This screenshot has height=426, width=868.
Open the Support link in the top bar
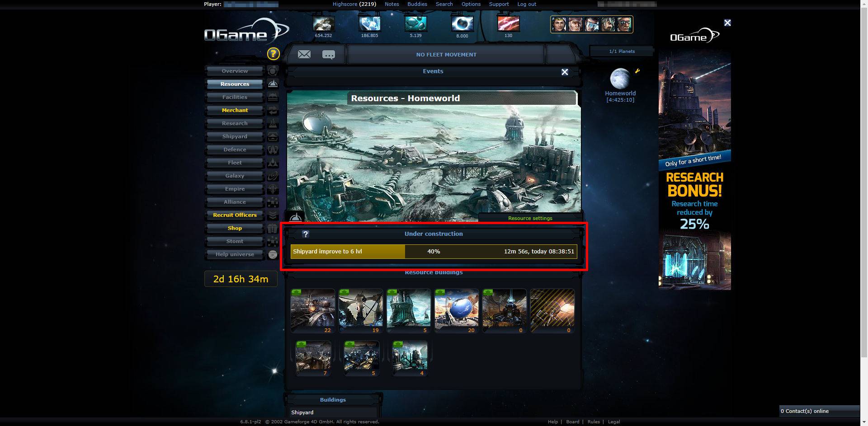click(x=499, y=4)
